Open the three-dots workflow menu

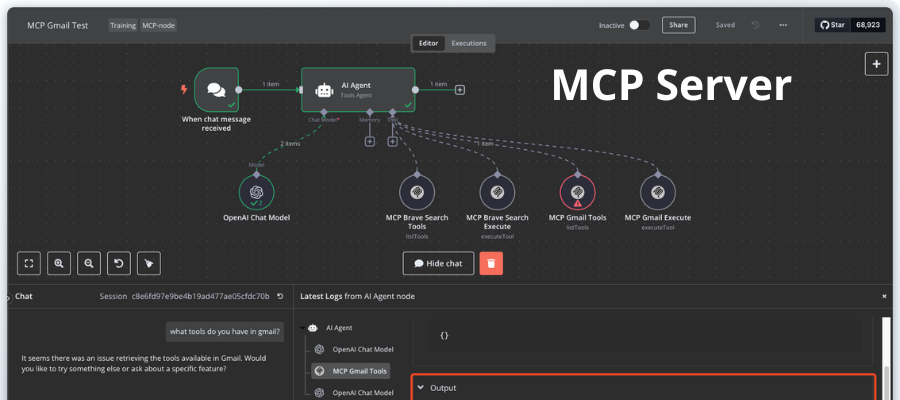coord(783,25)
